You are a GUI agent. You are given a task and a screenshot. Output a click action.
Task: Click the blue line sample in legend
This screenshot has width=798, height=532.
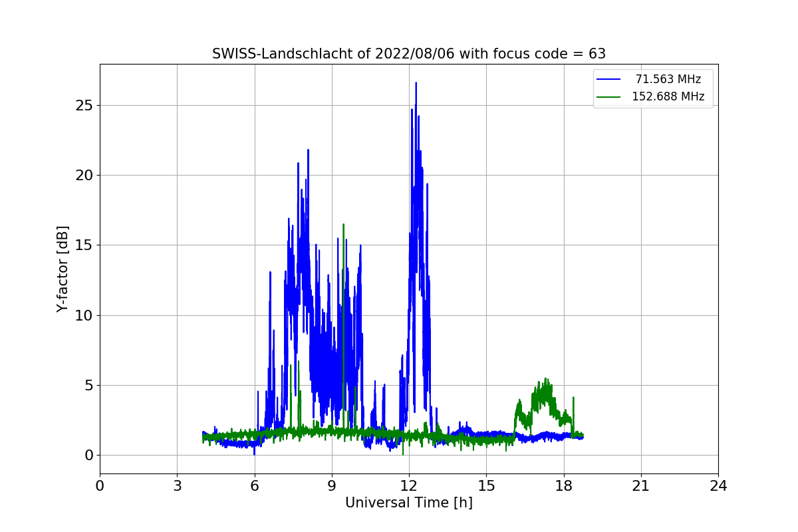(x=608, y=80)
